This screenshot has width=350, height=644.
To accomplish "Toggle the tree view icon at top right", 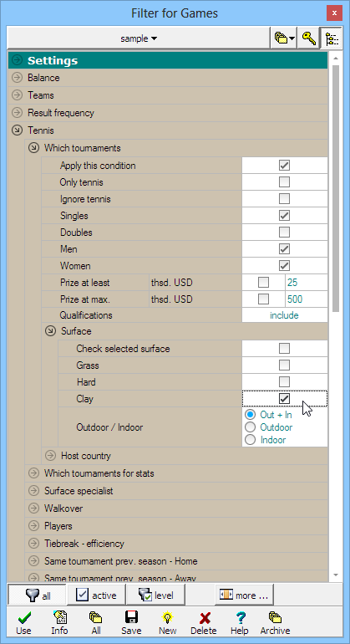I will [332, 38].
